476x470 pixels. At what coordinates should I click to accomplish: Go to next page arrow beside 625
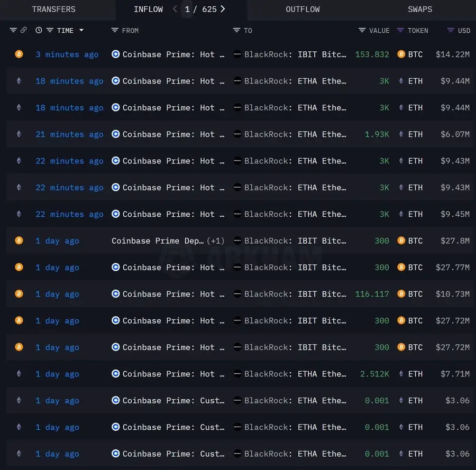[223, 9]
